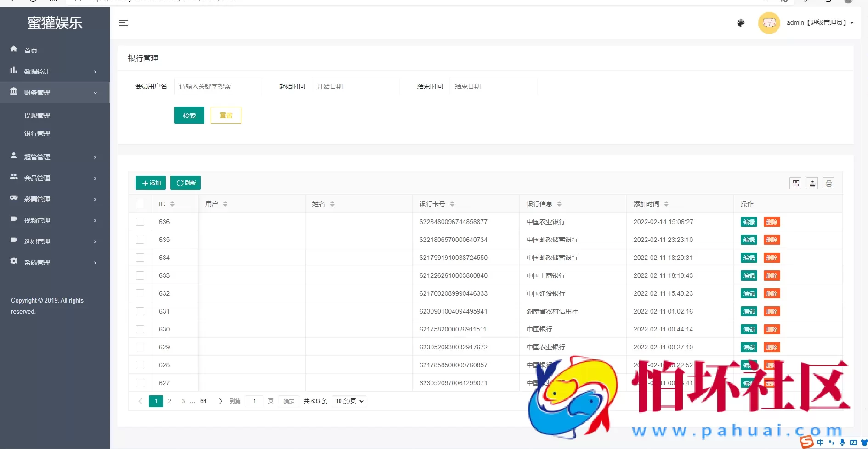The image size is (868, 449).
Task: Click the 检索 search button
Action: click(189, 115)
